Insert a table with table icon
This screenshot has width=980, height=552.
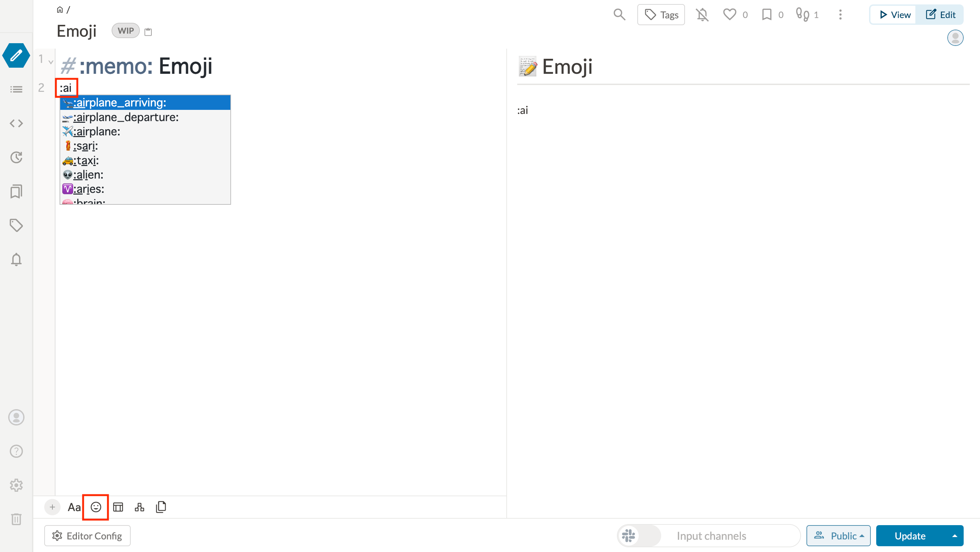(118, 507)
